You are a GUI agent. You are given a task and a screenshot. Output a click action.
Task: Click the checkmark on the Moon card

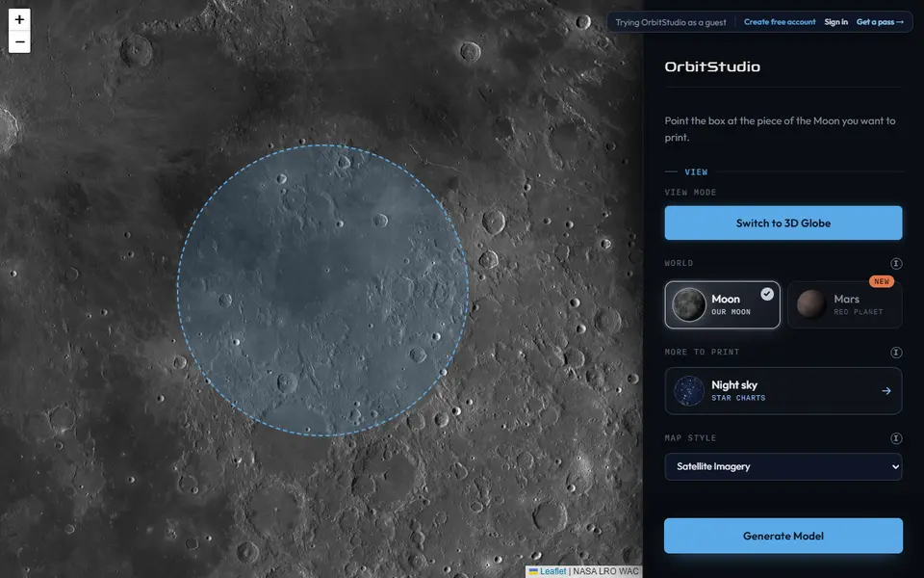point(767,294)
